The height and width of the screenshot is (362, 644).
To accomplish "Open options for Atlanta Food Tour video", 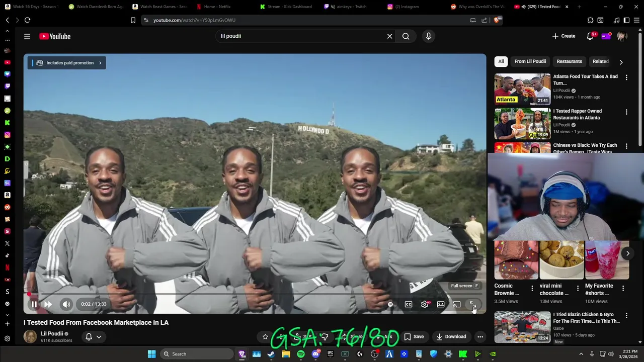I will coord(626,77).
